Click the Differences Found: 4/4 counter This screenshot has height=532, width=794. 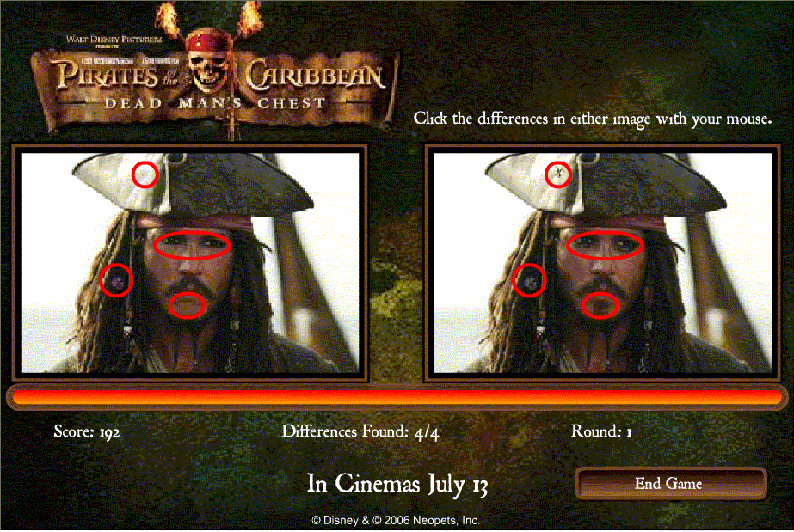coord(360,431)
